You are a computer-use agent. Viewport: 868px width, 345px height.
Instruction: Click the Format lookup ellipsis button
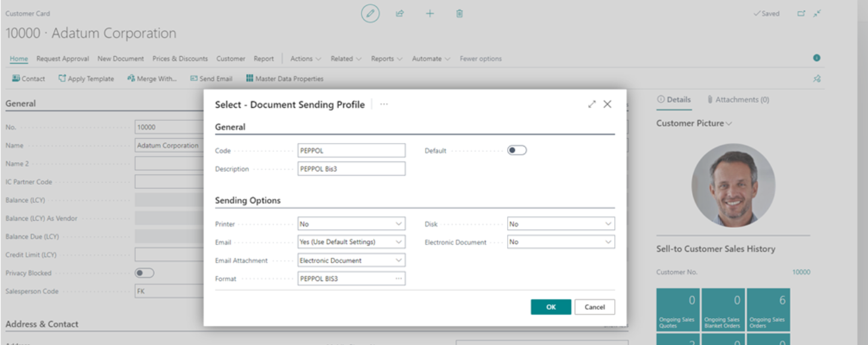point(399,279)
